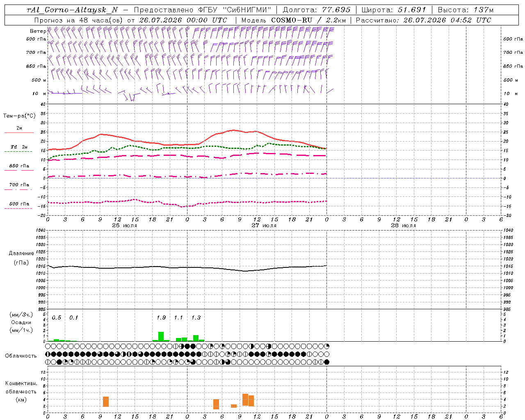The image size is (525, 420).
Task: Select the 0.5 precipitation amount value
Action: click(56, 317)
